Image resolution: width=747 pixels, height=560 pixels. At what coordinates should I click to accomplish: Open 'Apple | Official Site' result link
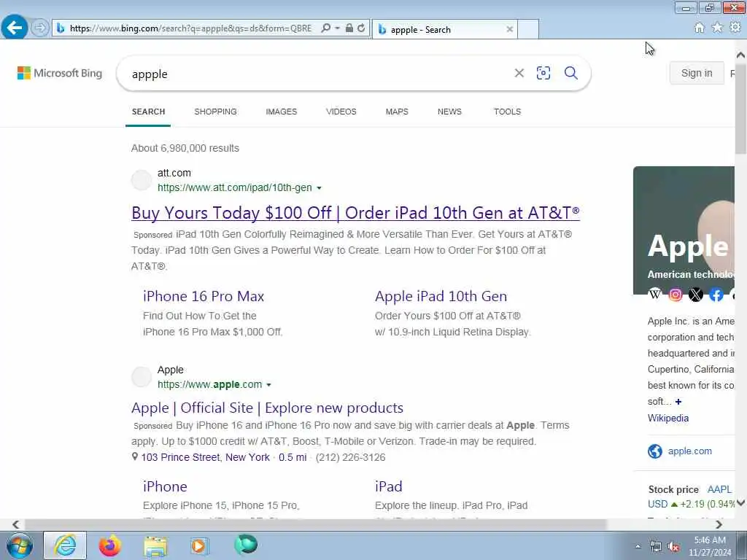click(267, 408)
